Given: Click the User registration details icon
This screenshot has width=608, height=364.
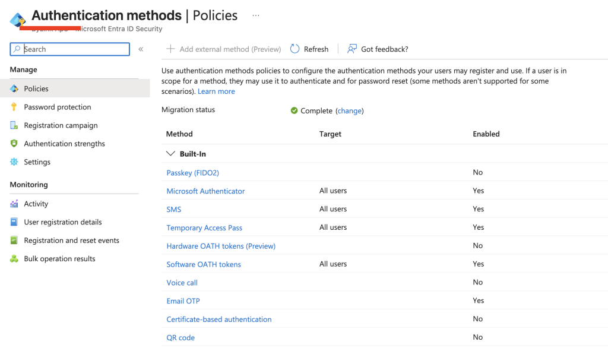Looking at the screenshot, I should pos(14,222).
